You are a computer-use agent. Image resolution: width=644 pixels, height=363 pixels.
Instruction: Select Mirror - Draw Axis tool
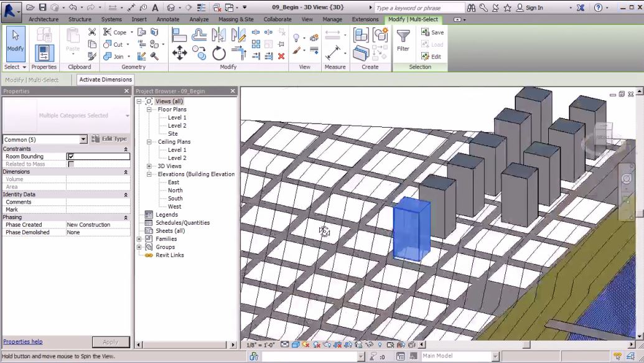click(238, 35)
